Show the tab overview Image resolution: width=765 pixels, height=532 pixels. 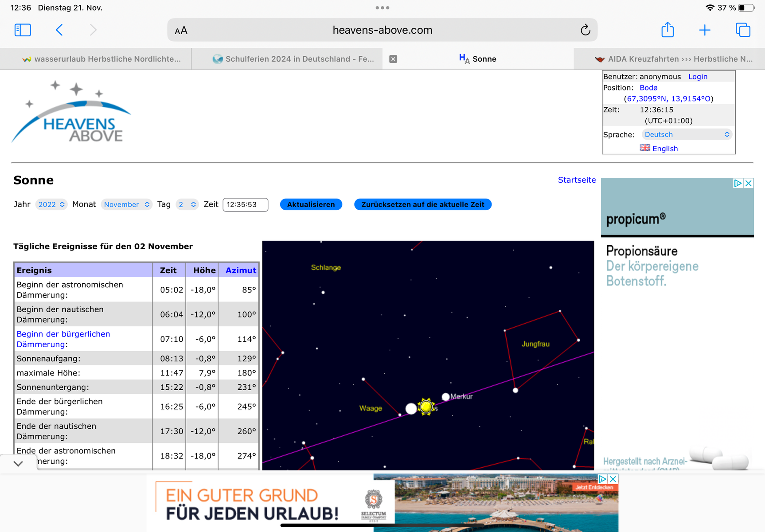pyautogui.click(x=742, y=30)
